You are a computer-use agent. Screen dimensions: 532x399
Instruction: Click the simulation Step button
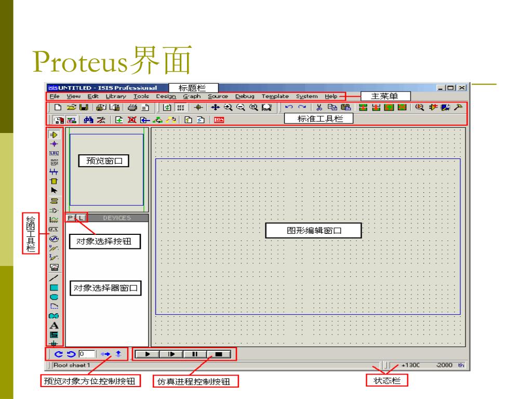coord(171,354)
